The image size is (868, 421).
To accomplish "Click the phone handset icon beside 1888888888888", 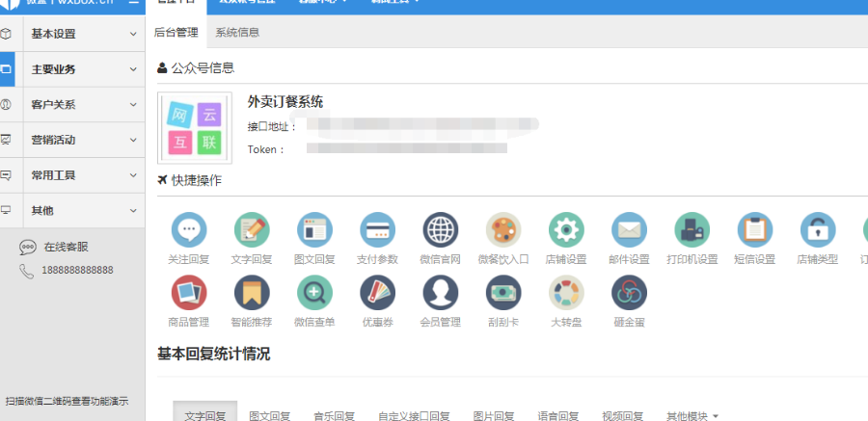I will click(x=27, y=271).
